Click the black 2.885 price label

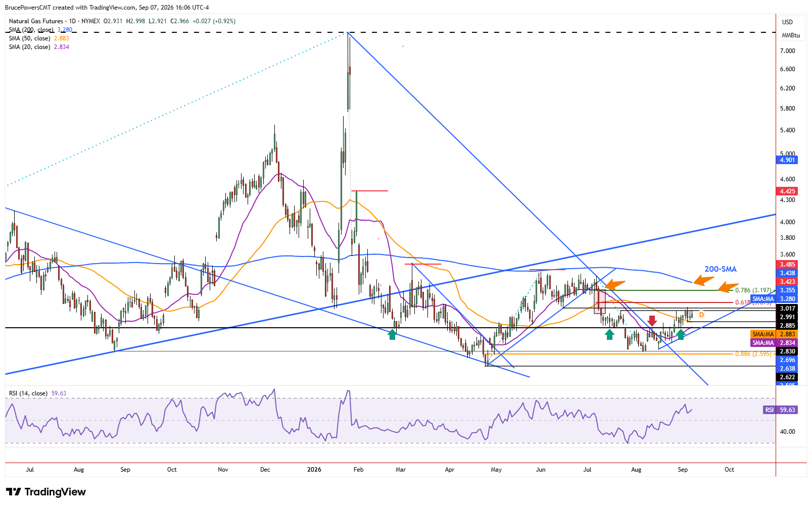(x=787, y=326)
